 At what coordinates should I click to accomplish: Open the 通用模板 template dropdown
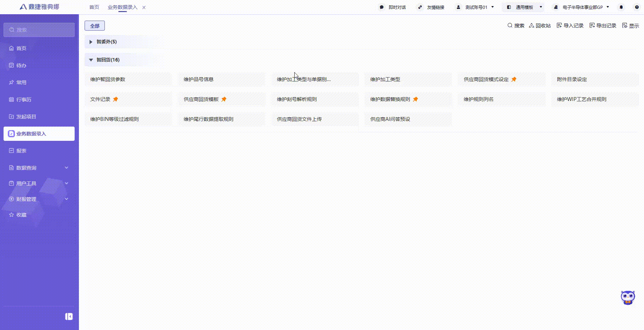(541, 7)
